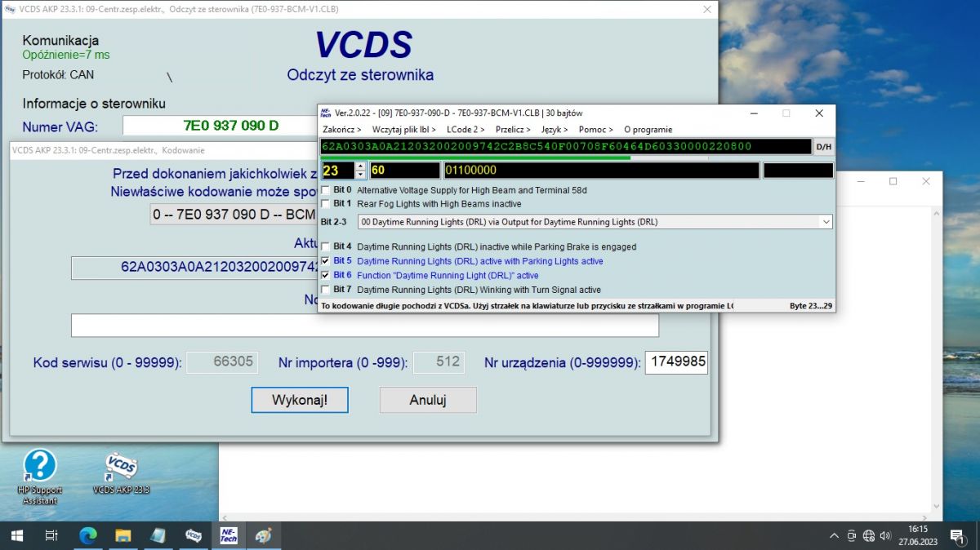
Task: Enable Bit 1 Rear Fog Lights checkbox
Action: click(326, 204)
